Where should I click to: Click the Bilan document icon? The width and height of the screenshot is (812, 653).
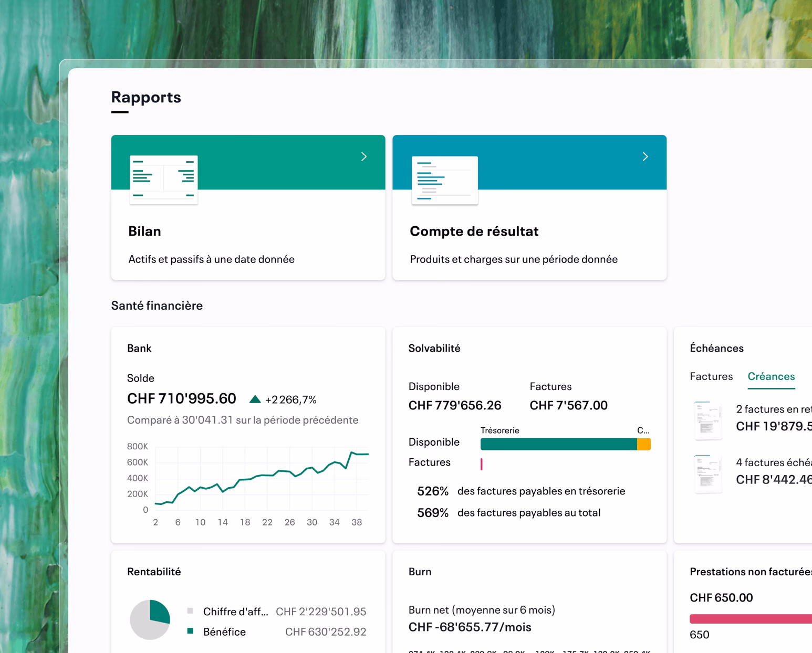[164, 180]
